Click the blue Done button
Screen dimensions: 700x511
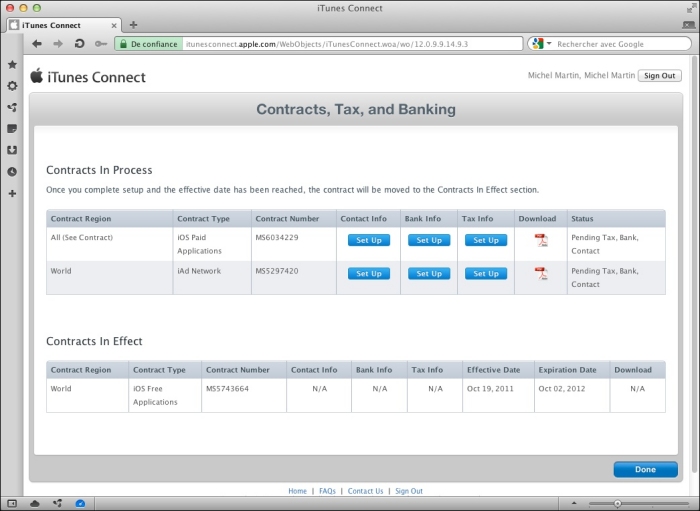[x=646, y=469]
